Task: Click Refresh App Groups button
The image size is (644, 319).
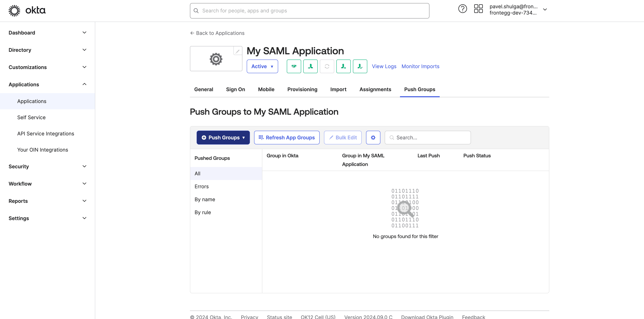Action: pyautogui.click(x=287, y=138)
